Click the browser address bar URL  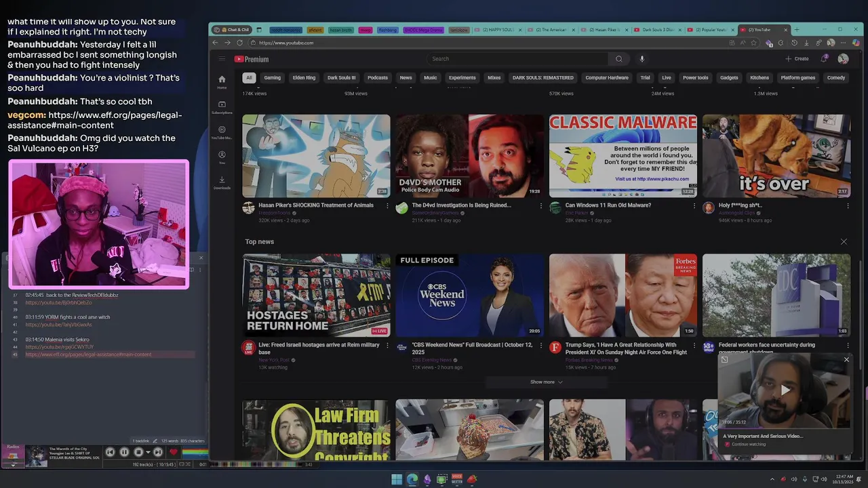286,43
